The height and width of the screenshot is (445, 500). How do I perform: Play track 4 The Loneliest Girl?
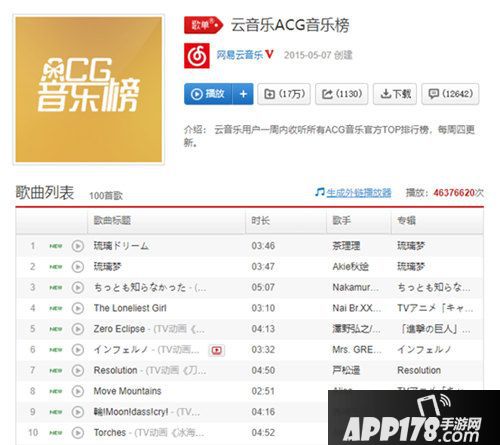(78, 308)
